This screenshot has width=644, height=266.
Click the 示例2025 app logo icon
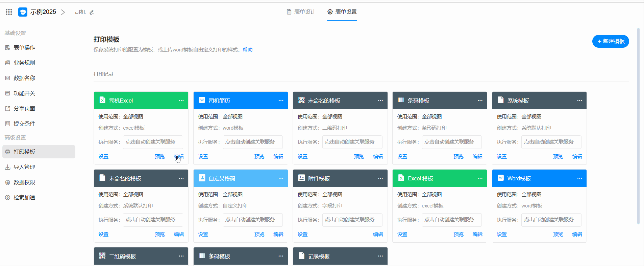(x=23, y=12)
